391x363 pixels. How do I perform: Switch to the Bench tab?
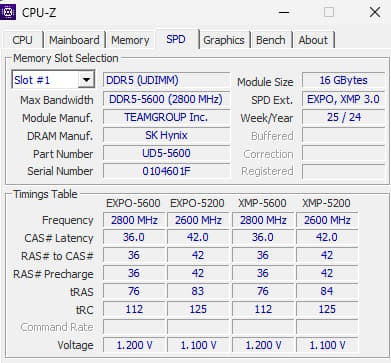pyautogui.click(x=271, y=40)
